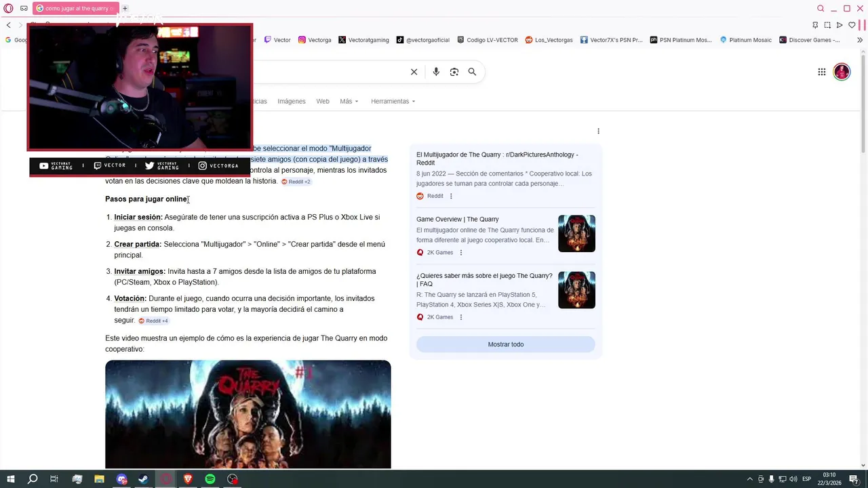Open 'Game Overview | The Quarry' result
This screenshot has width=868, height=488.
point(457,219)
